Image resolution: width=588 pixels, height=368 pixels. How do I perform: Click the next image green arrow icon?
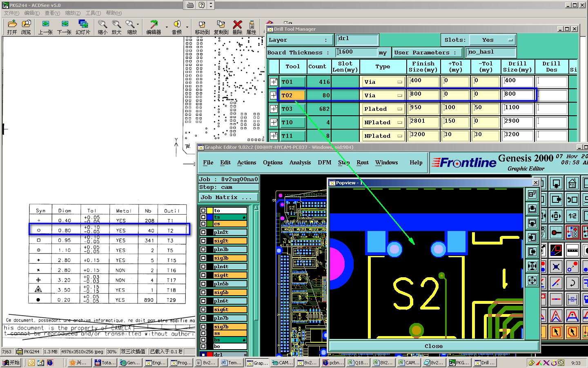coord(65,25)
